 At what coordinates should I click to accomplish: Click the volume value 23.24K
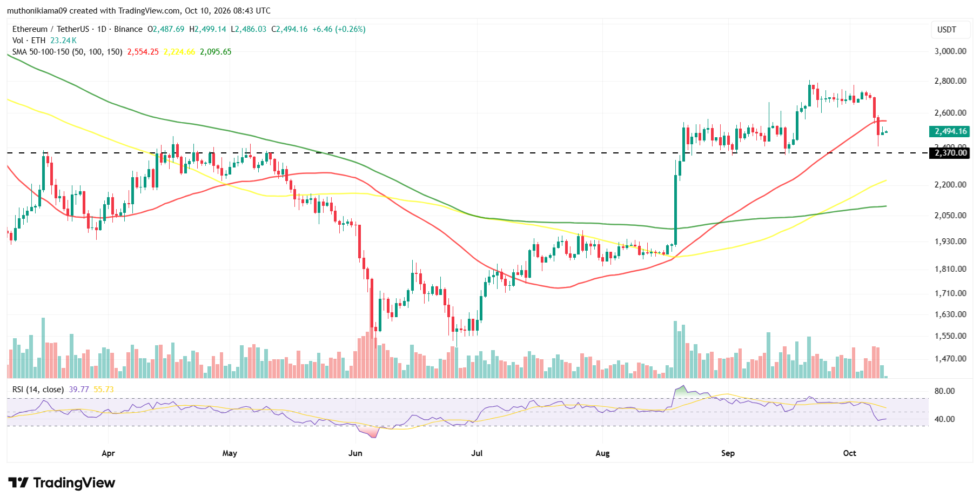[x=63, y=41]
